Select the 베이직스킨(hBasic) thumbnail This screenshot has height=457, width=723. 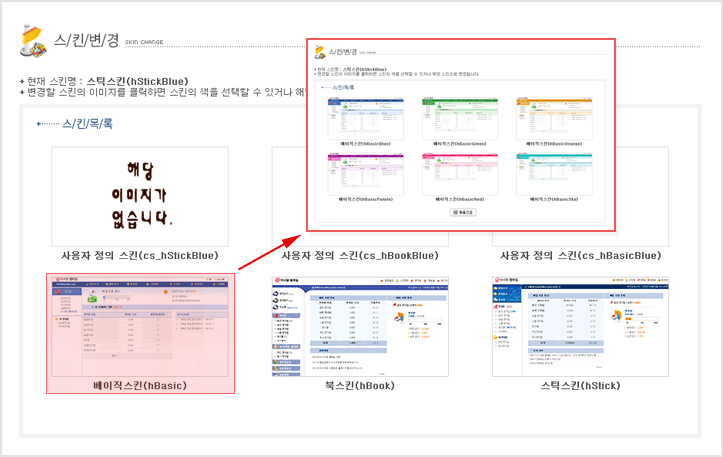[x=140, y=324]
